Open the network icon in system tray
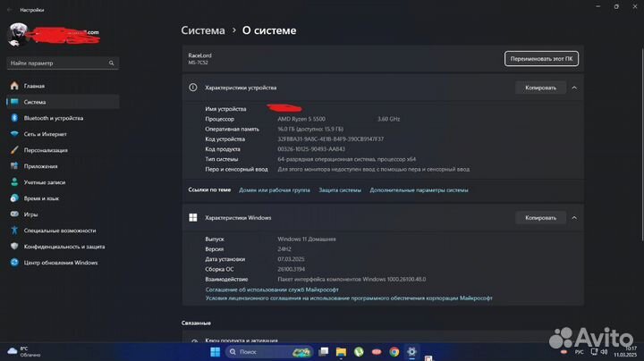644x361 pixels. tap(594, 351)
